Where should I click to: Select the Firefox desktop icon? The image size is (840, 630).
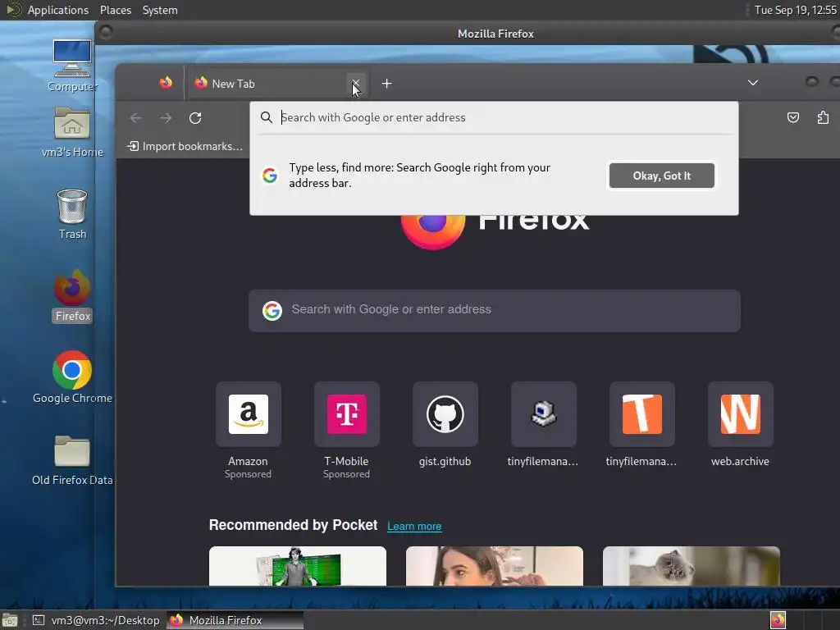[72, 295]
